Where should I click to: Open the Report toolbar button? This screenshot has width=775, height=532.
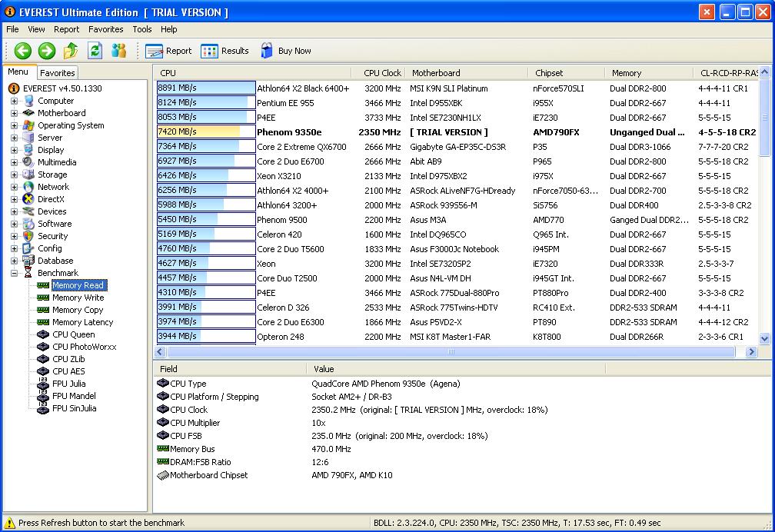point(169,51)
